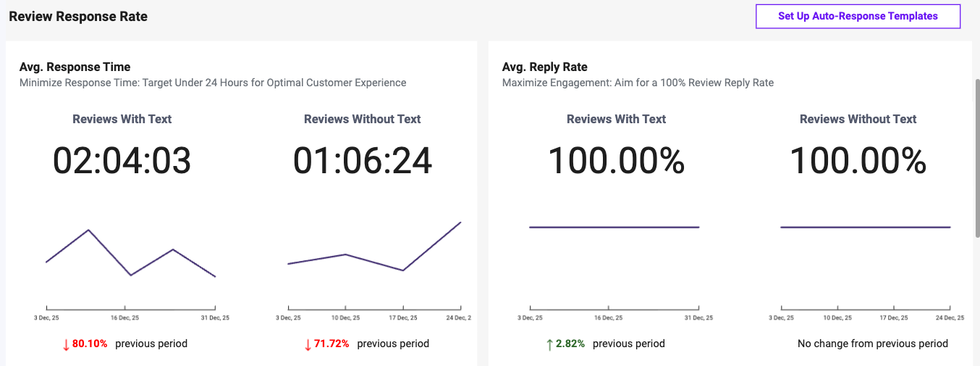The image size is (980, 366).
Task: Click the red down arrow beside 80.10%
Action: coord(66,344)
